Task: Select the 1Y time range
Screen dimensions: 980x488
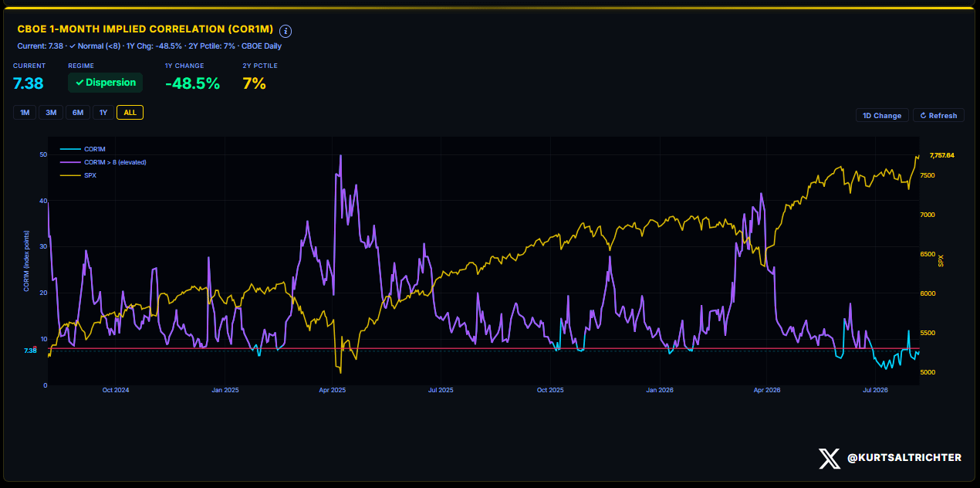Action: pos(103,113)
